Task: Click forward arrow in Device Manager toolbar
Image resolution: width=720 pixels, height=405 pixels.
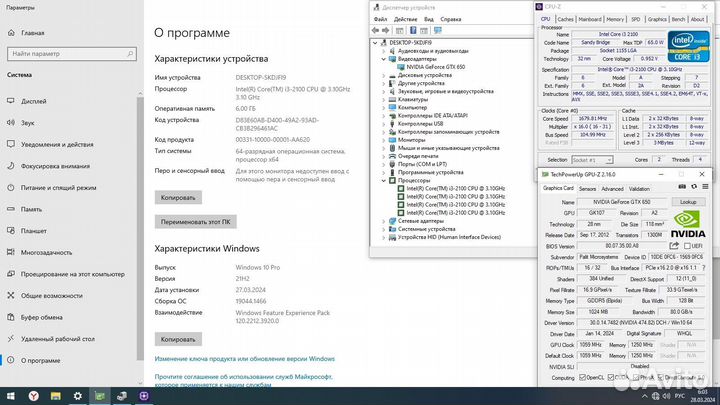Action: click(x=386, y=30)
